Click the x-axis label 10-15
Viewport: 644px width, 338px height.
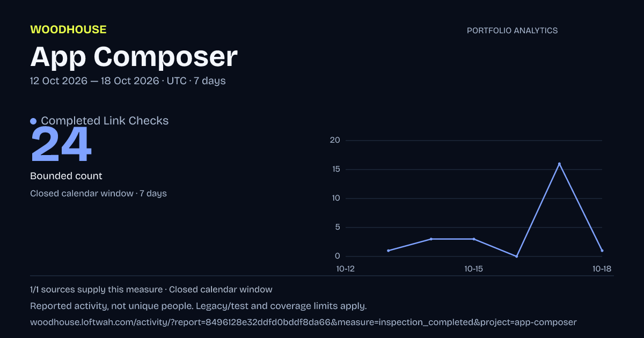[473, 269]
